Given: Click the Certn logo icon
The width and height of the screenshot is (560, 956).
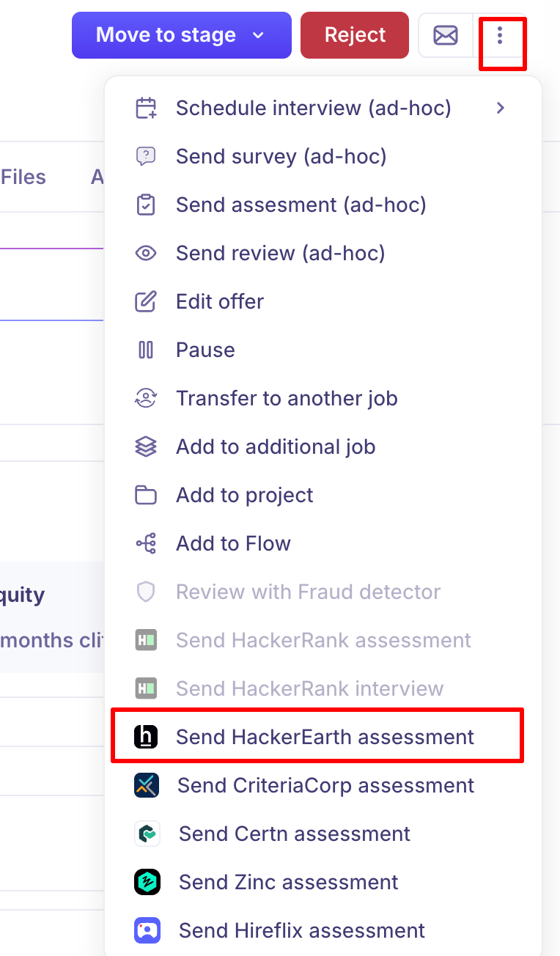Looking at the screenshot, I should click(x=147, y=834).
